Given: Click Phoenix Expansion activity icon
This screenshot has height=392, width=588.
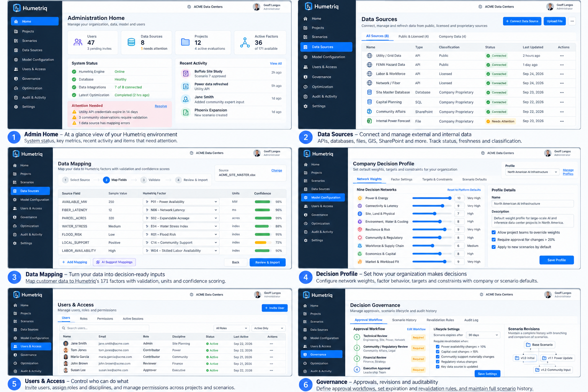Looking at the screenshot, I should pos(186,112).
